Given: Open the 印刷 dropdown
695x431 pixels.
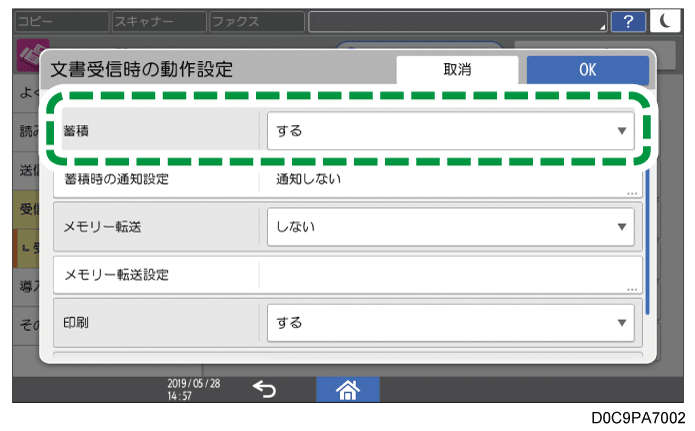Looking at the screenshot, I should pyautogui.click(x=450, y=322).
